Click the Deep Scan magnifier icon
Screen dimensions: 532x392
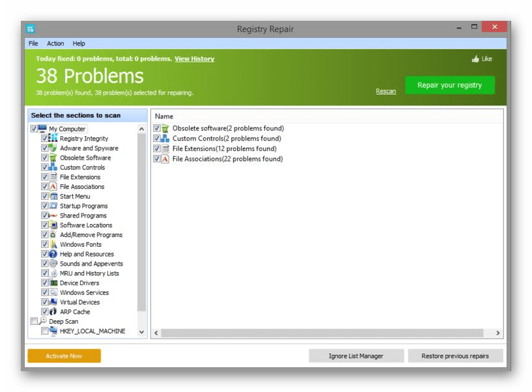tap(42, 321)
